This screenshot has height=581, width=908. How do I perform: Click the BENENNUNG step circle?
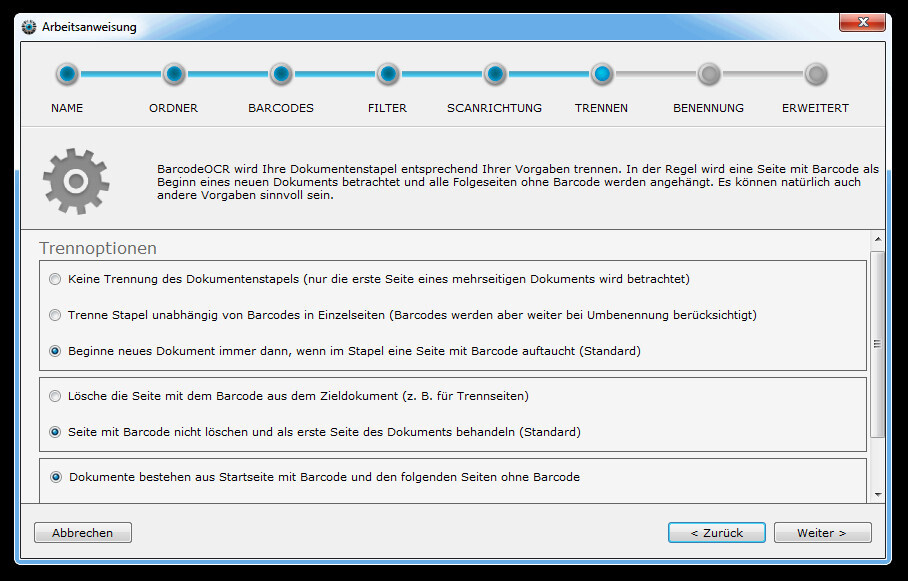click(709, 74)
